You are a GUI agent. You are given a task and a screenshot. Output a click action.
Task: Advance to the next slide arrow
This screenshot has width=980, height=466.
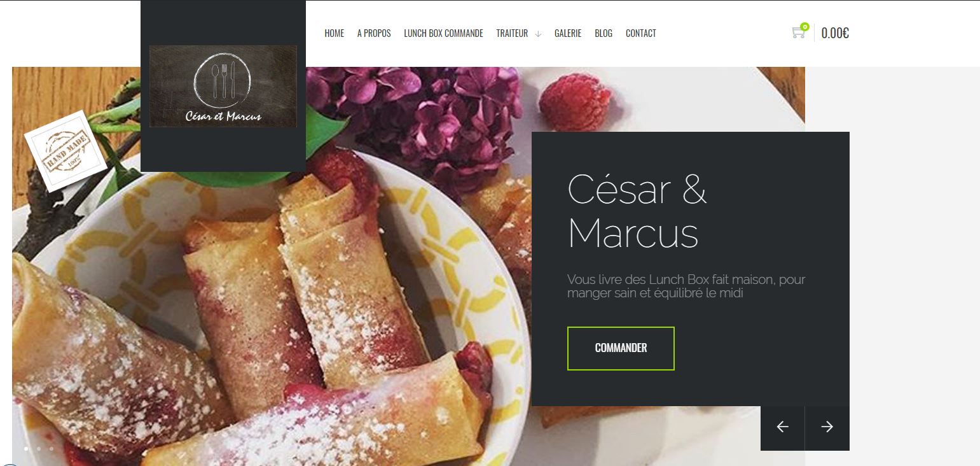tap(827, 427)
